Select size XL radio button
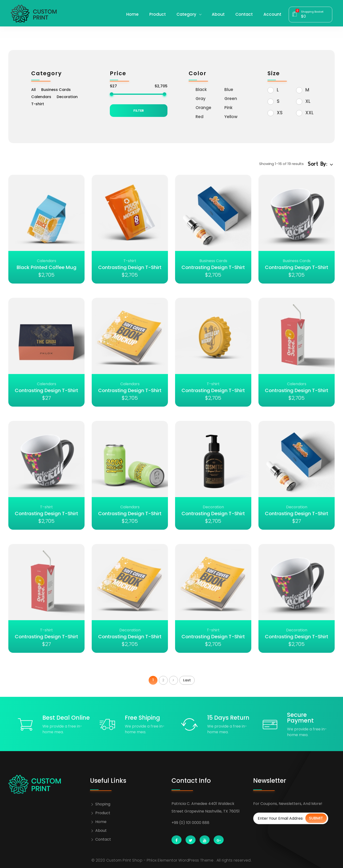 coord(299,101)
